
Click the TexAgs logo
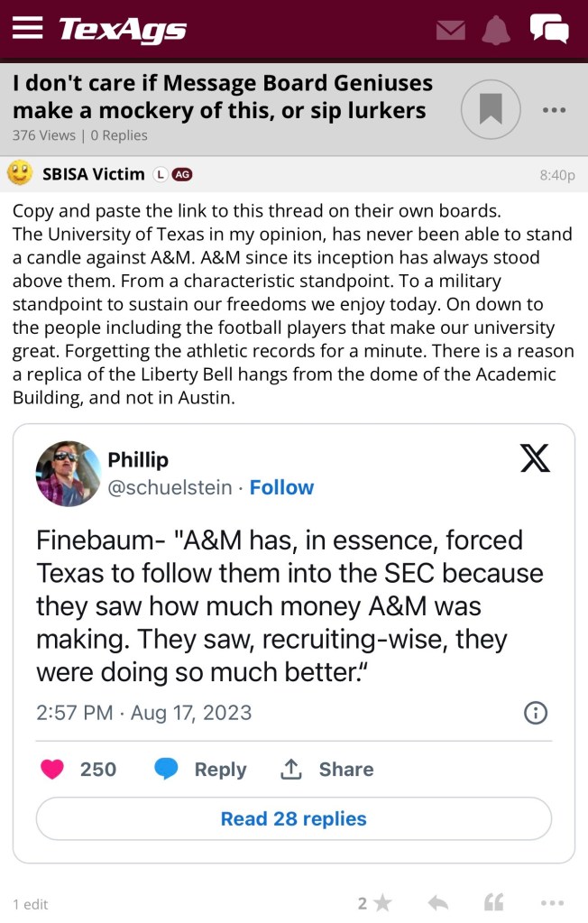(x=123, y=30)
